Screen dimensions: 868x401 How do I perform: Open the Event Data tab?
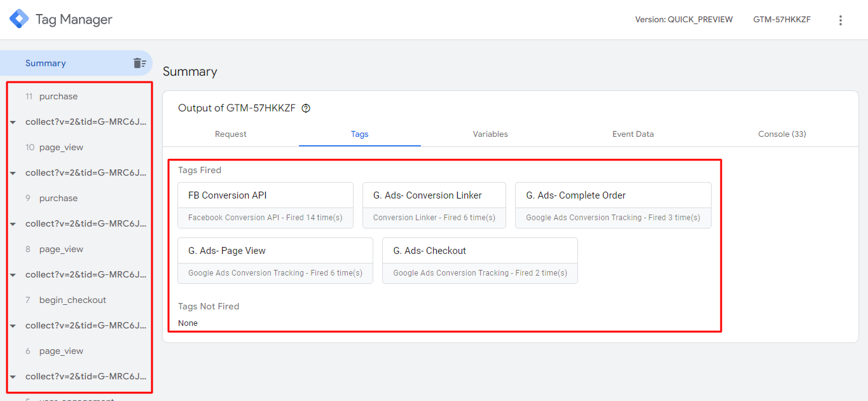tap(633, 134)
